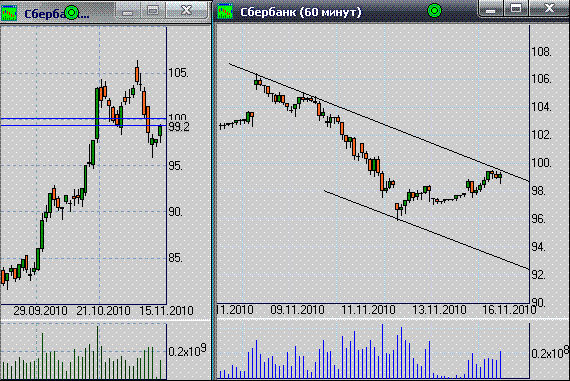Click the 09.11.2010 date label on the 60 минут chart

click(x=297, y=310)
